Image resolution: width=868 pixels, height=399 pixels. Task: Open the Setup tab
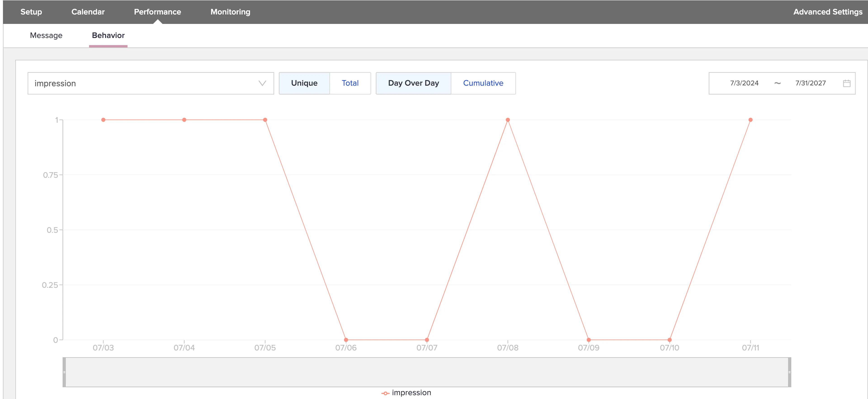[31, 12]
